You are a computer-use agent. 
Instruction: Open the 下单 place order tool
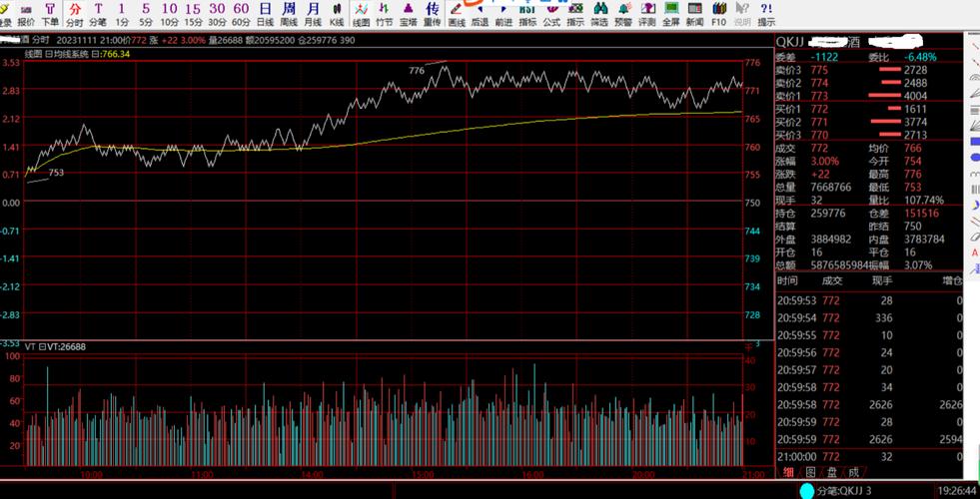point(49,13)
